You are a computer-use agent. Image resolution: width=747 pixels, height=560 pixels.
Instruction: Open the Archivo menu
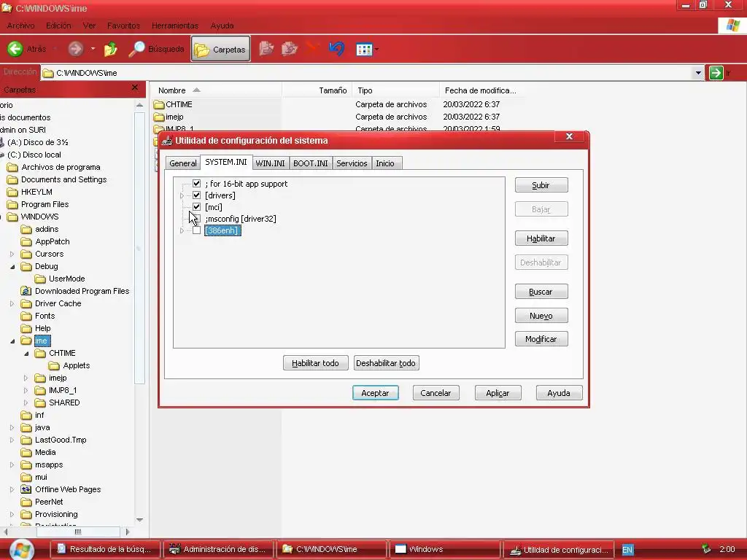(x=20, y=26)
